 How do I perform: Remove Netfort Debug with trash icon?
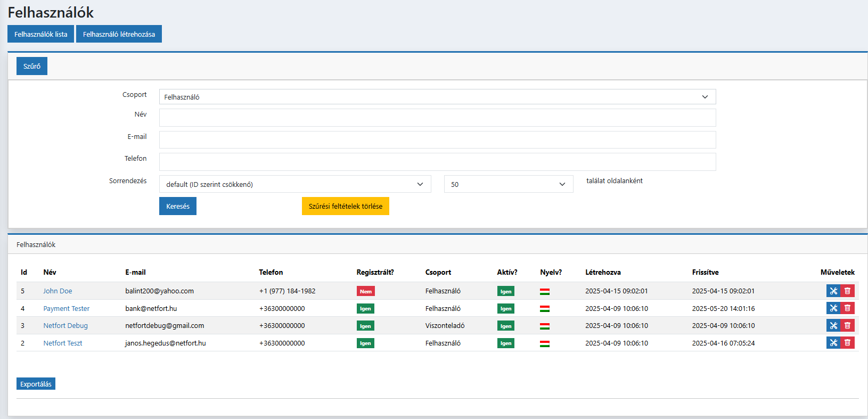point(847,325)
